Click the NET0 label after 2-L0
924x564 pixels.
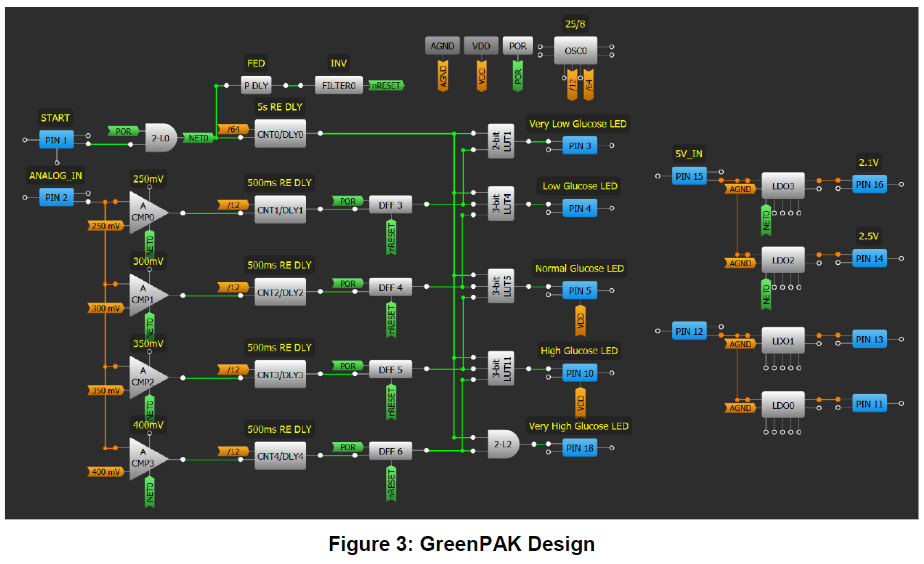pyautogui.click(x=200, y=138)
